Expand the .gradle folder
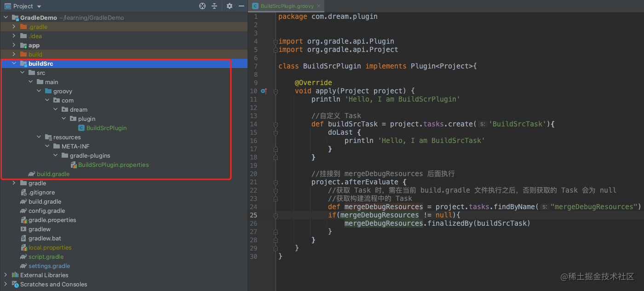The height and width of the screenshot is (291, 644). [x=14, y=27]
